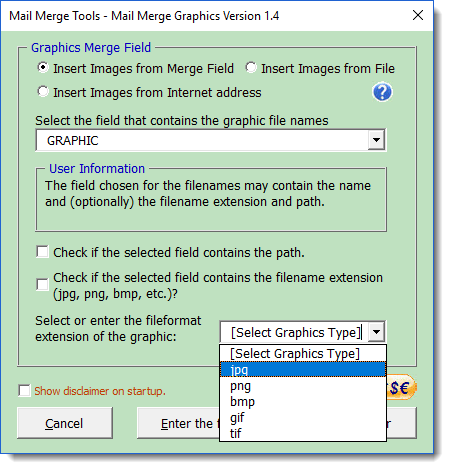Image resolution: width=449 pixels, height=469 pixels.
Task: Select Insert Images from Merge Field
Action: point(43,68)
